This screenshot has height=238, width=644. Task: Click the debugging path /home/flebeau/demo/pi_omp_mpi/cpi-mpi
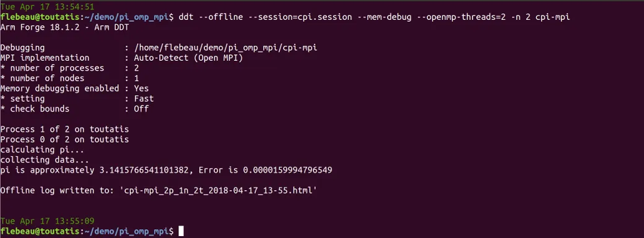click(226, 48)
